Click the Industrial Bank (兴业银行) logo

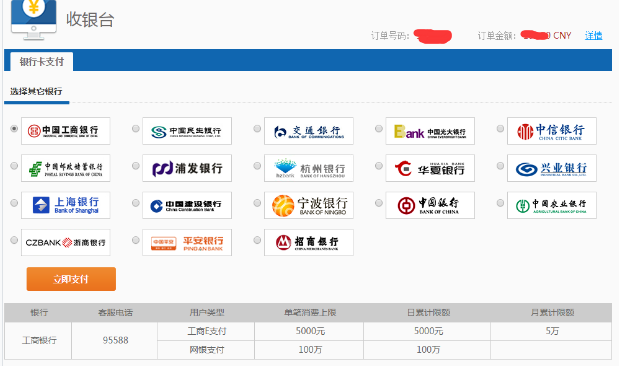(551, 168)
